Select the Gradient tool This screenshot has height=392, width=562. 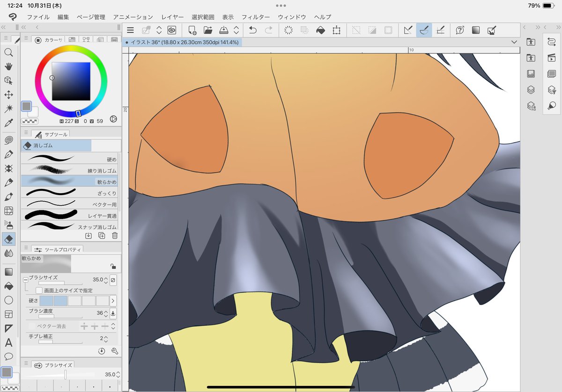point(8,272)
